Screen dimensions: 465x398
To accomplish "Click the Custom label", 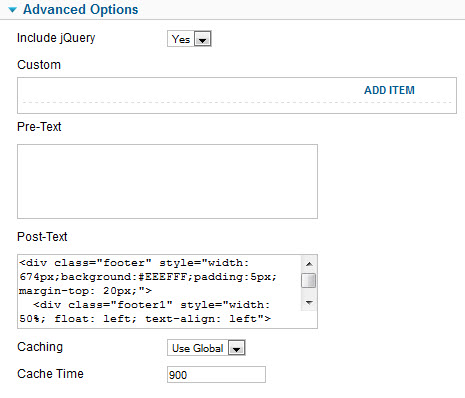I will [39, 65].
